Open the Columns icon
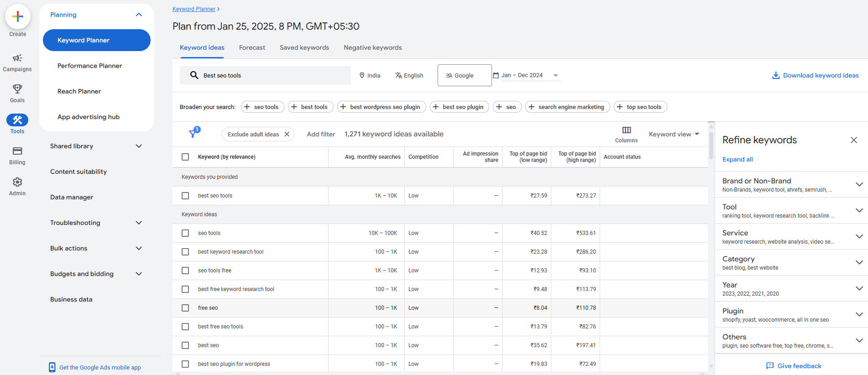Image resolution: width=868 pixels, height=375 pixels. [x=627, y=130]
